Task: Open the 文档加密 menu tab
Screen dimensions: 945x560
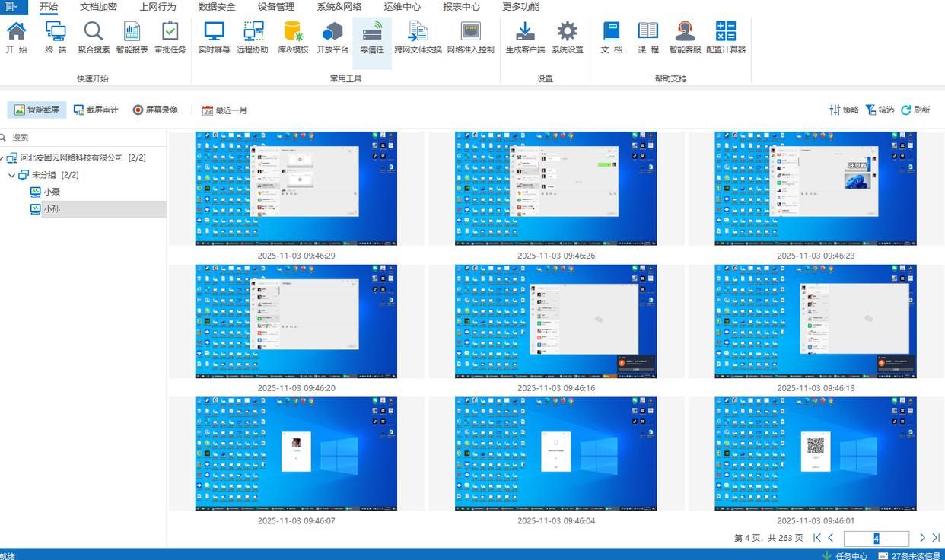Action: pos(98,7)
